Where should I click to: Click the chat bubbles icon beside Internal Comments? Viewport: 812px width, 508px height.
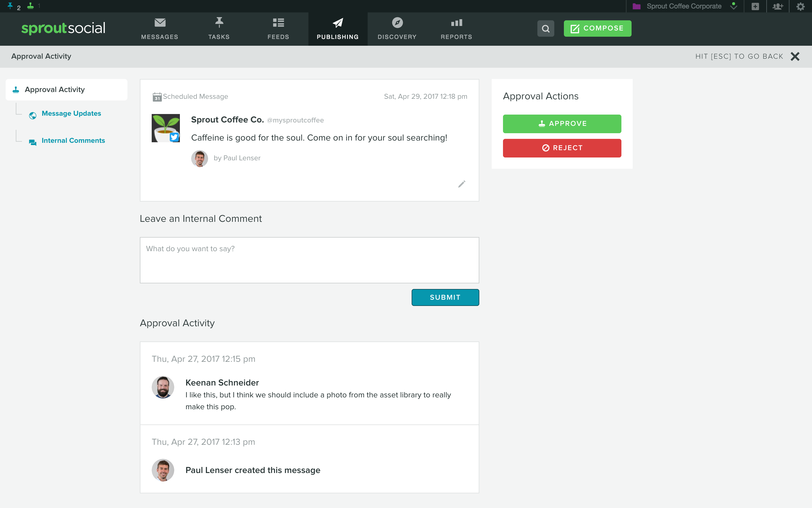32,143
